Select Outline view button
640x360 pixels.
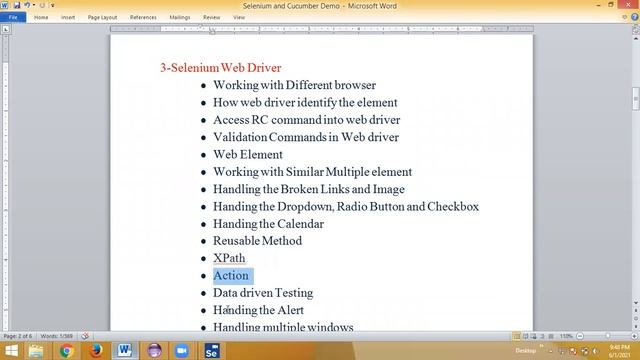542,336
